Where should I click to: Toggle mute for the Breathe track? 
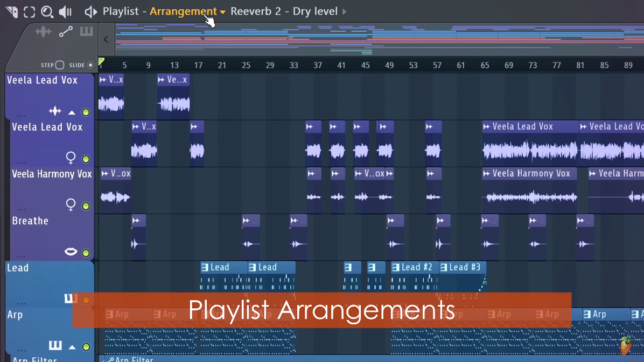(x=86, y=252)
